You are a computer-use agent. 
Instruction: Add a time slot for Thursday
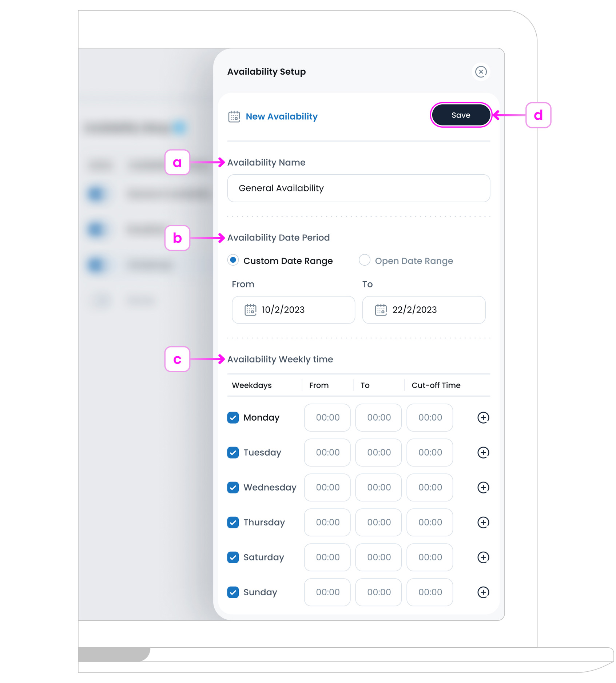(483, 523)
